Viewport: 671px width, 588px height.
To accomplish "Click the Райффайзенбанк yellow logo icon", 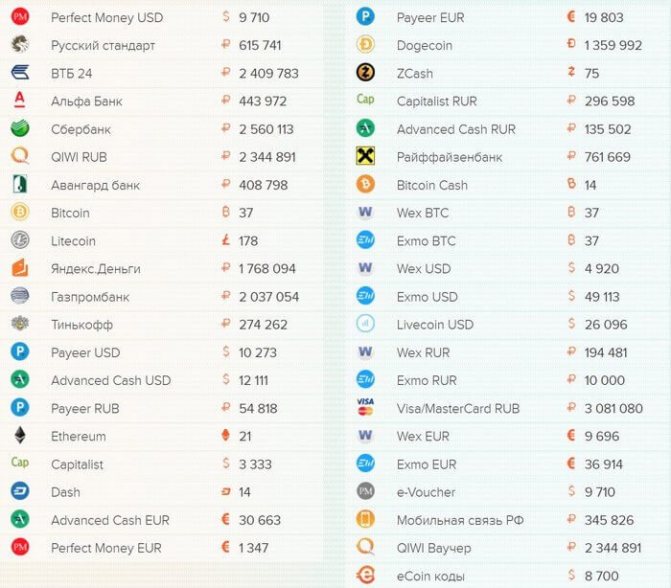I will (x=365, y=157).
